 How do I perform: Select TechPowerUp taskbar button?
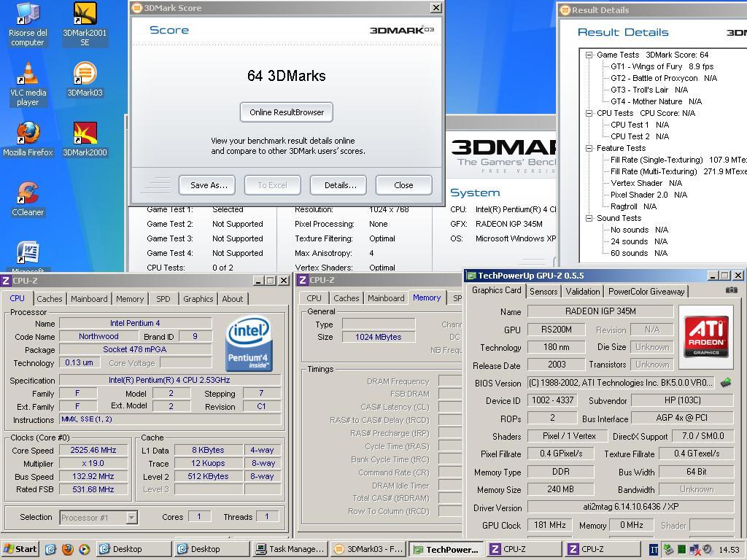coord(446,549)
